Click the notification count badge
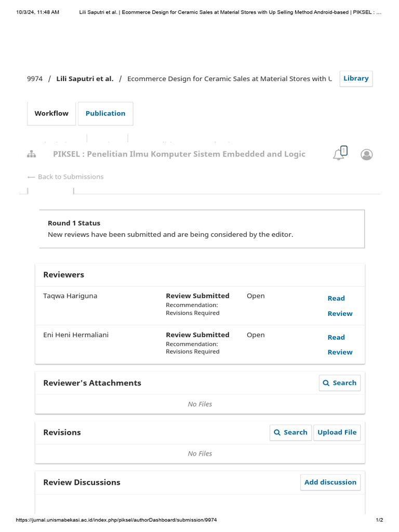The width and height of the screenshot is (399, 532). click(x=344, y=151)
